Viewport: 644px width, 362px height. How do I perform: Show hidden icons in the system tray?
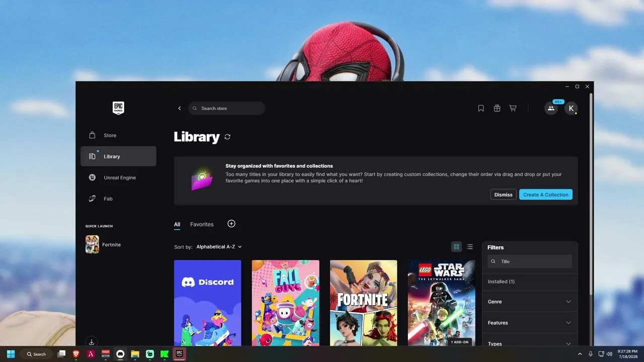[x=580, y=354]
